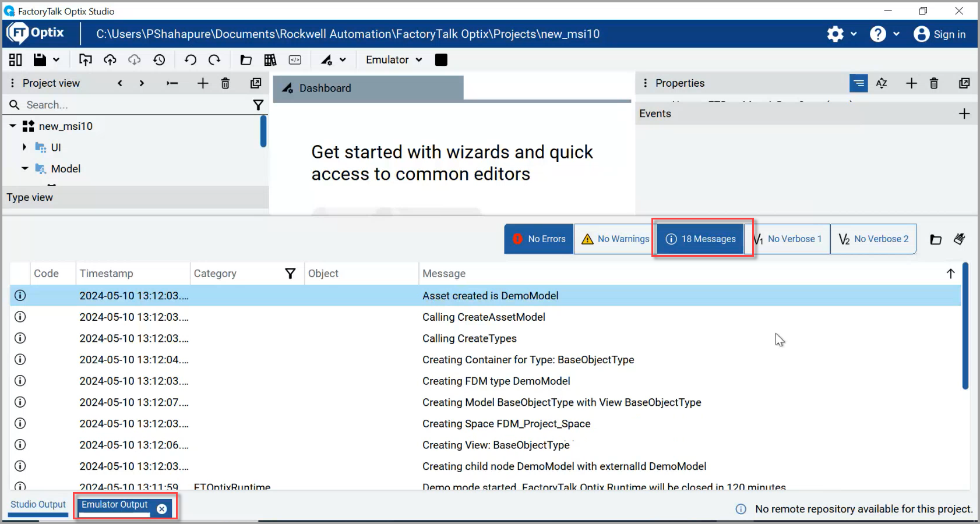Toggle the No Verbose 2 filter
Image resolution: width=980 pixels, height=524 pixels.
pos(873,239)
